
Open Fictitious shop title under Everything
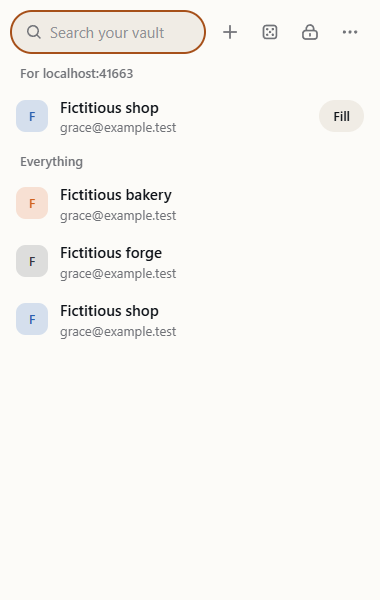(x=109, y=311)
